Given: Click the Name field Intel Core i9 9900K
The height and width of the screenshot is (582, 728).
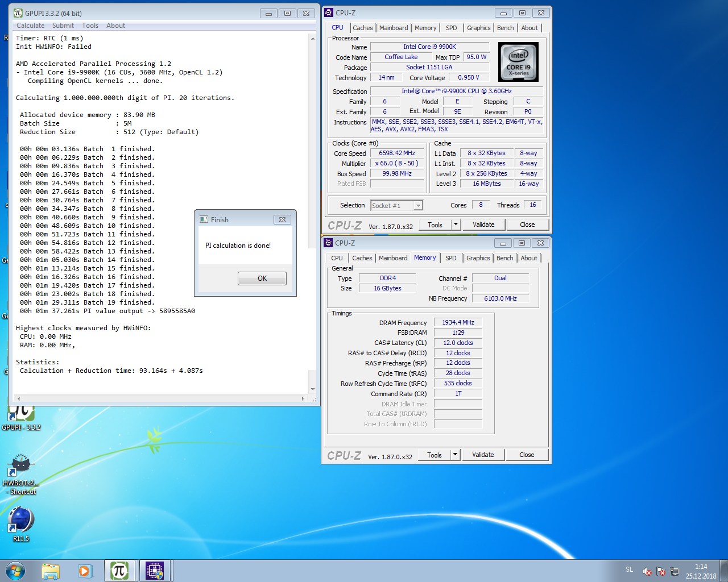Looking at the screenshot, I should pyautogui.click(x=429, y=47).
